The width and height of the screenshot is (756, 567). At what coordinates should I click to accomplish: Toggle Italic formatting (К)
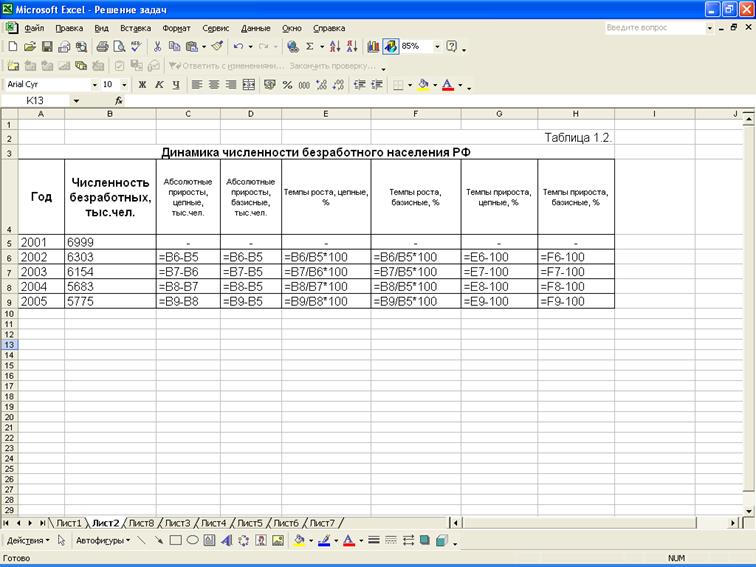click(x=159, y=85)
